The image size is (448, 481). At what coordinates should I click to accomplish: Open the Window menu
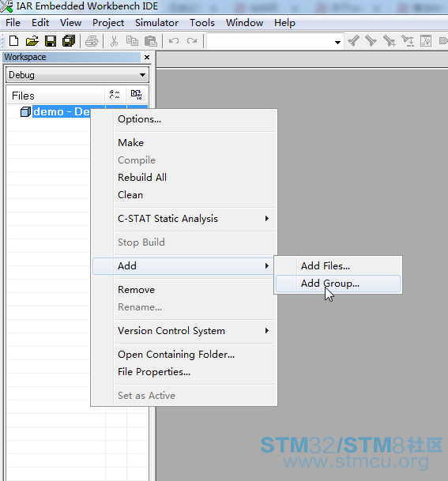[x=244, y=23]
